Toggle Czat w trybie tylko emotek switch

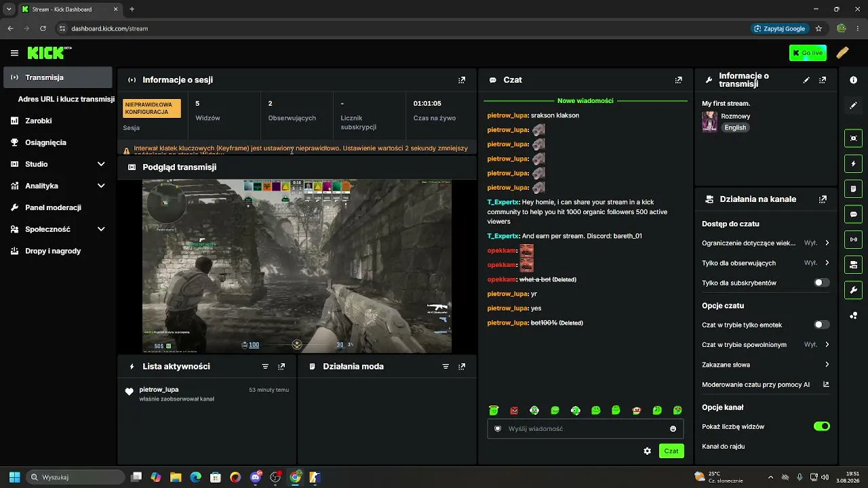[821, 325]
